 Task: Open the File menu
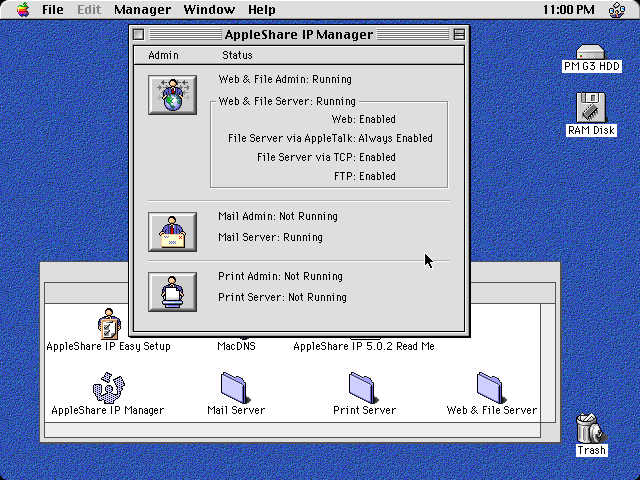(53, 9)
